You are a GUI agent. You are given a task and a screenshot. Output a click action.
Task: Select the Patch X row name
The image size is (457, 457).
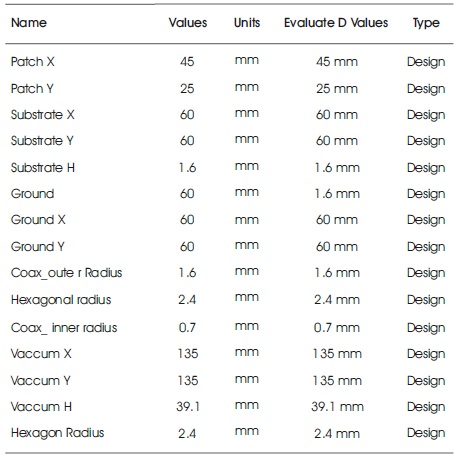(33, 62)
